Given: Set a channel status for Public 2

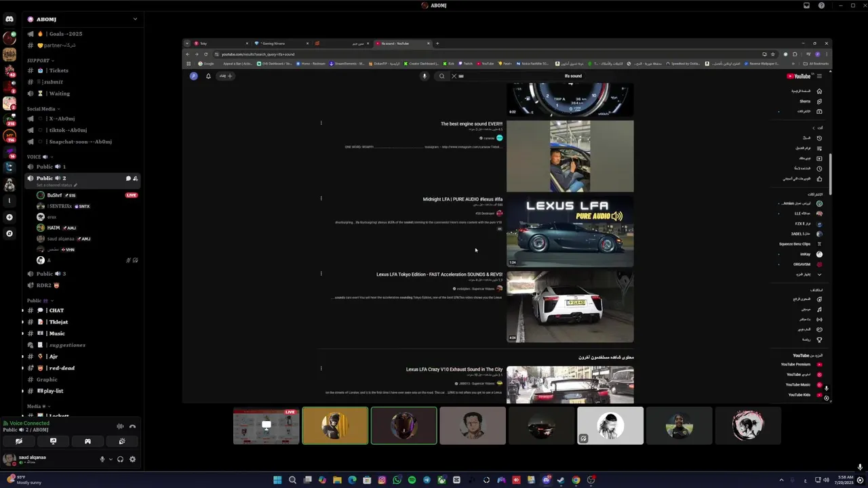Looking at the screenshot, I should (x=57, y=185).
